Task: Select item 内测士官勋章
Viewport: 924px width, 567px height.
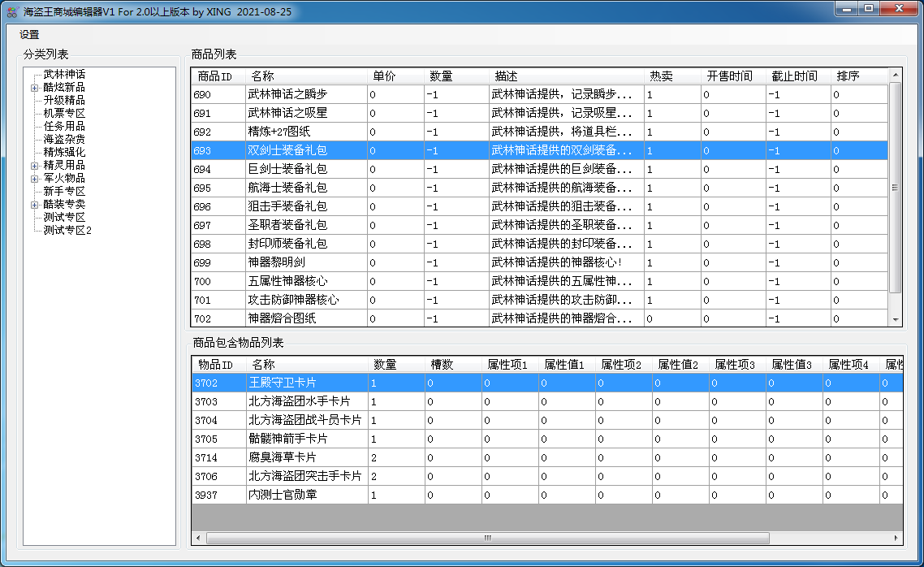Action: 547,495
